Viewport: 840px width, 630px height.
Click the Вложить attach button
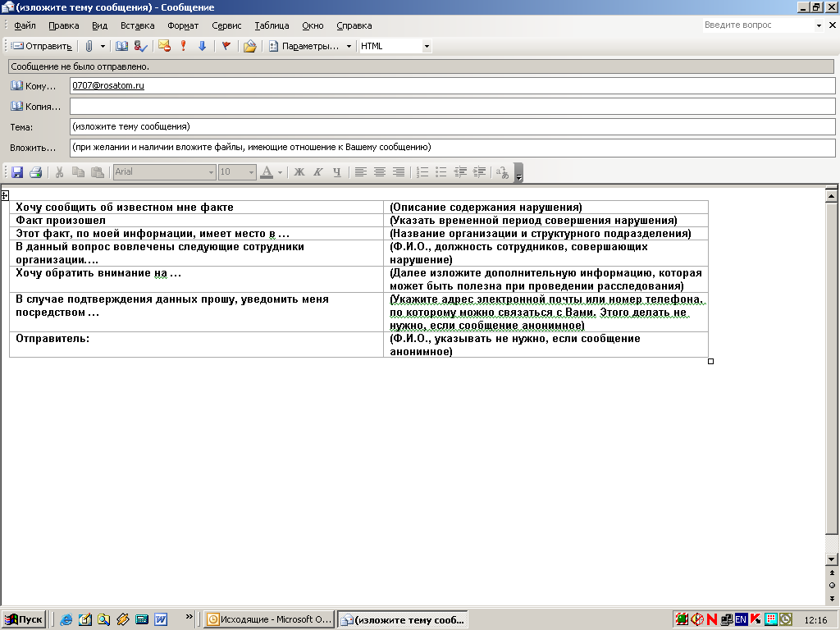point(33,148)
